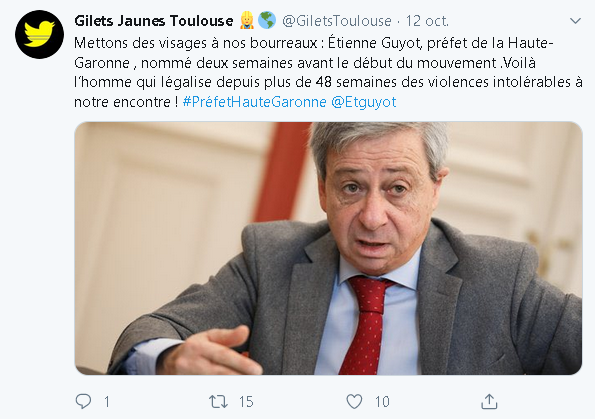Open tweet by clicking text 'Mettons des visages'
Image resolution: width=595 pixels, height=419 pixels.
click(139, 43)
